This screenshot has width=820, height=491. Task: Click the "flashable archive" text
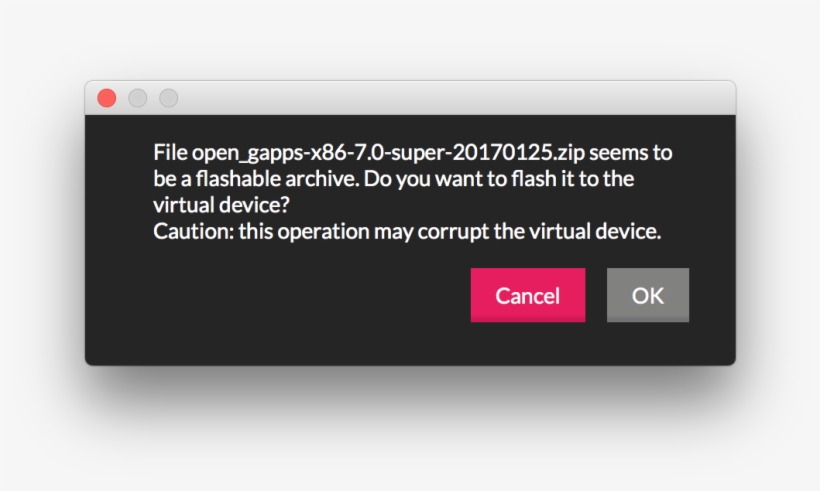265,180
